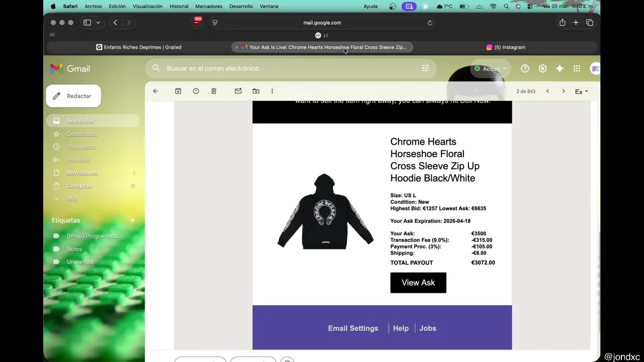Open Help link in email footer

coord(401,328)
